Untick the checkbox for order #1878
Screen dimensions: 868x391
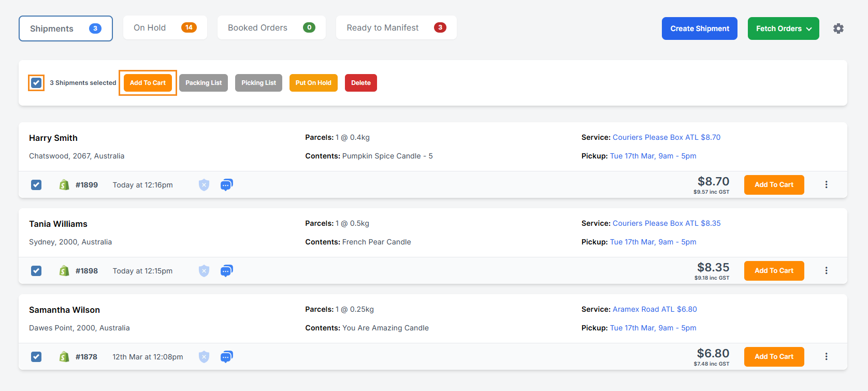coord(36,357)
